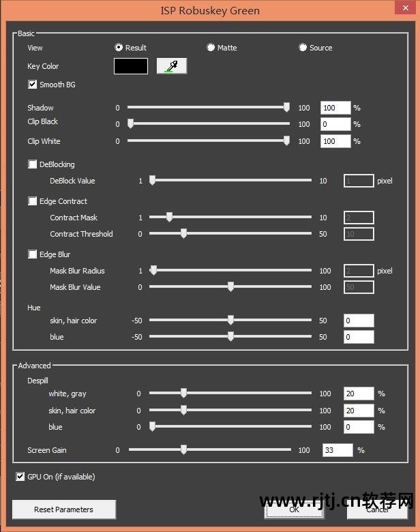This screenshot has height=532, width=420.
Task: Focus the Hue blue input field
Action: click(x=359, y=337)
